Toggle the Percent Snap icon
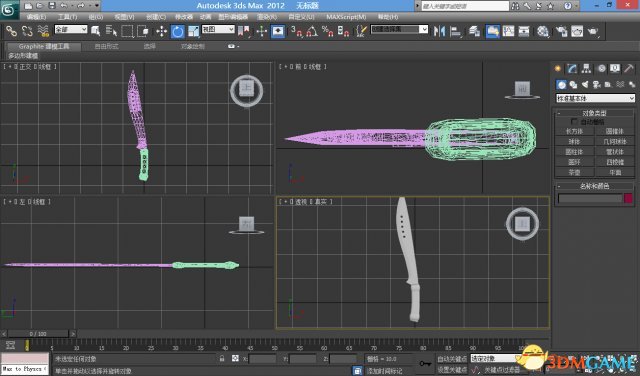Screen dimensions: 640x376 pyautogui.click(x=328, y=31)
